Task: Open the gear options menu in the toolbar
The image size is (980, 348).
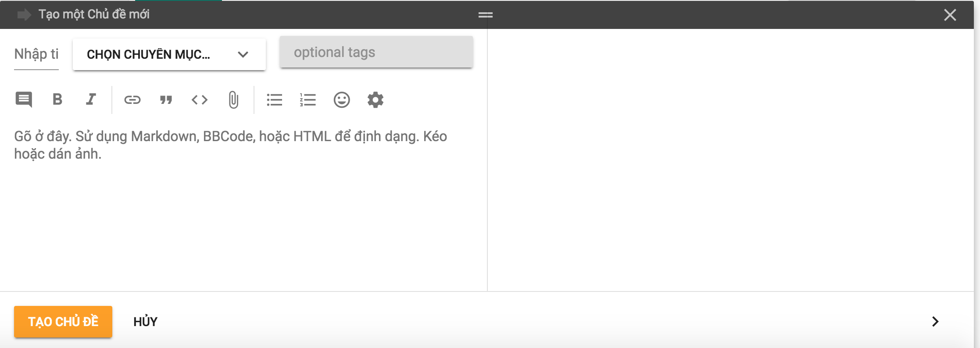Action: coord(376,100)
